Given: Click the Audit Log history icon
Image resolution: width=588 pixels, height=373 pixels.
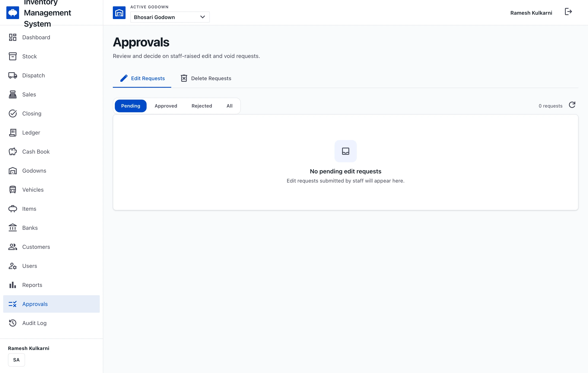Looking at the screenshot, I should pos(13,323).
